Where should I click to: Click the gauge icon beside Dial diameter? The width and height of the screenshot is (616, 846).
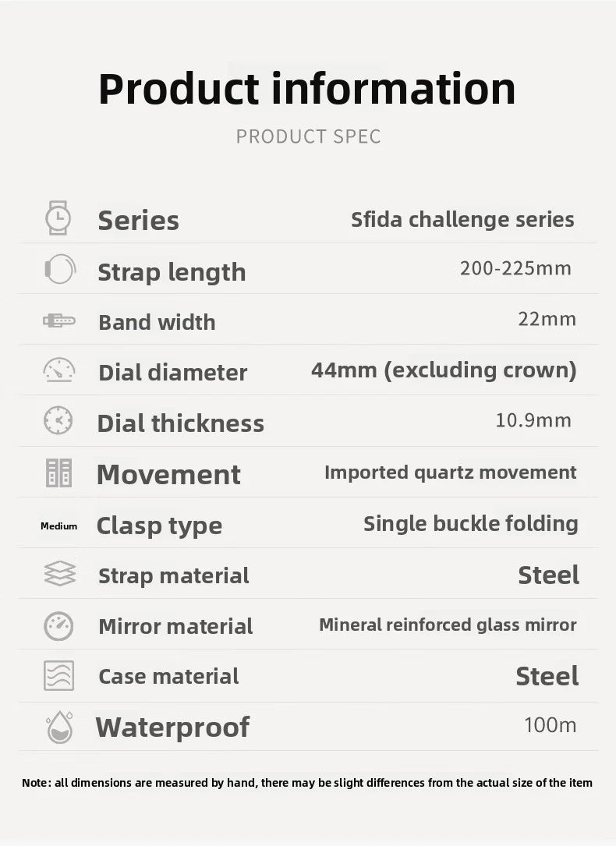tap(59, 370)
